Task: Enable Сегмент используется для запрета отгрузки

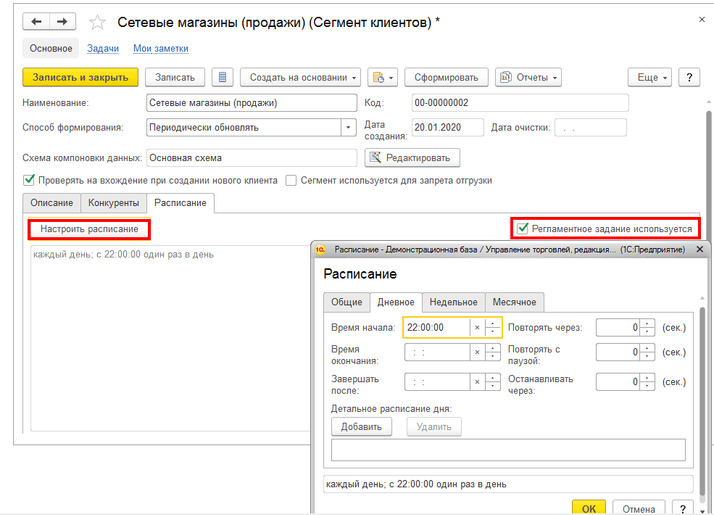Action: coord(291,181)
